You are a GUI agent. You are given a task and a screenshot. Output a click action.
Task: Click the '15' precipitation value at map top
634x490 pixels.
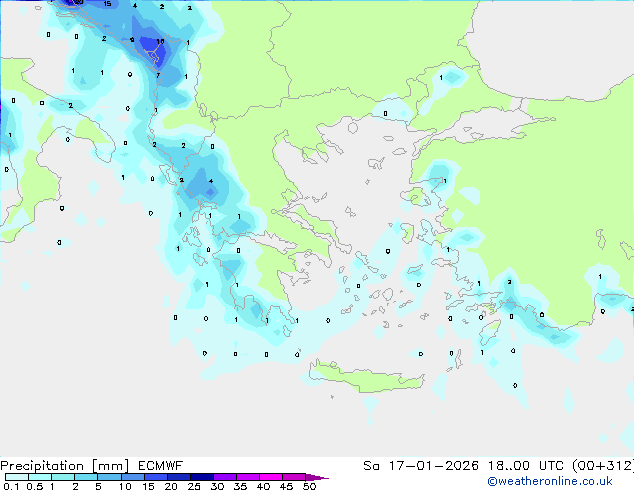click(x=107, y=4)
